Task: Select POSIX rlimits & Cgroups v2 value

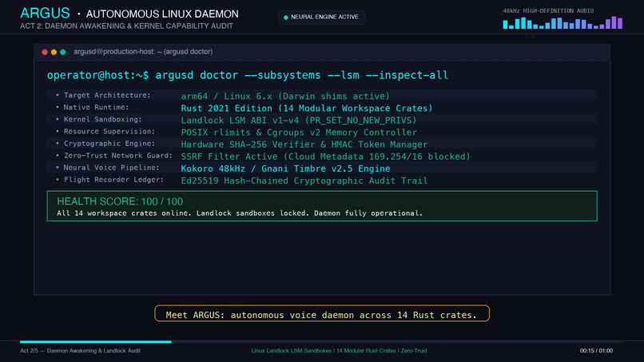Action: pyautogui.click(x=299, y=133)
